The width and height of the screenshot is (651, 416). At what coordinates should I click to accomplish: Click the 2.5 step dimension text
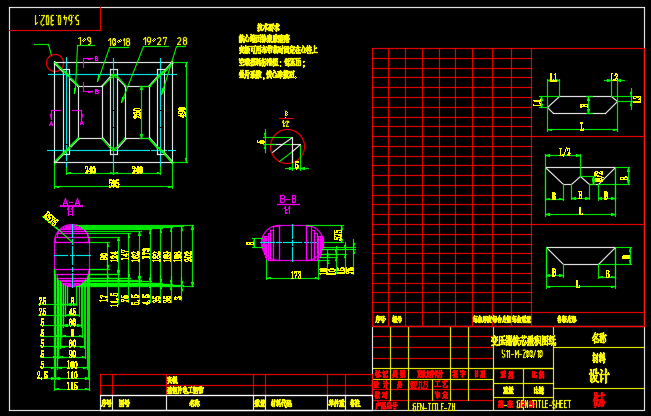(43, 375)
